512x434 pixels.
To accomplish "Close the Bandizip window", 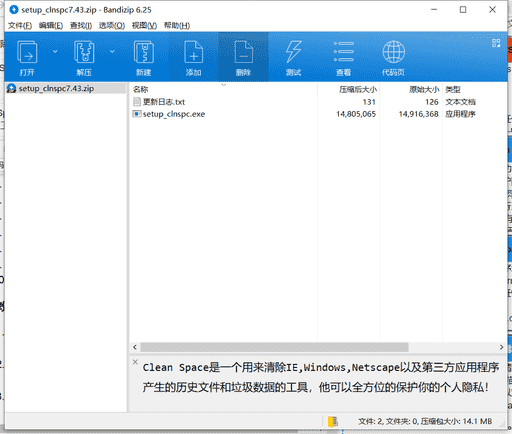I will [492, 10].
